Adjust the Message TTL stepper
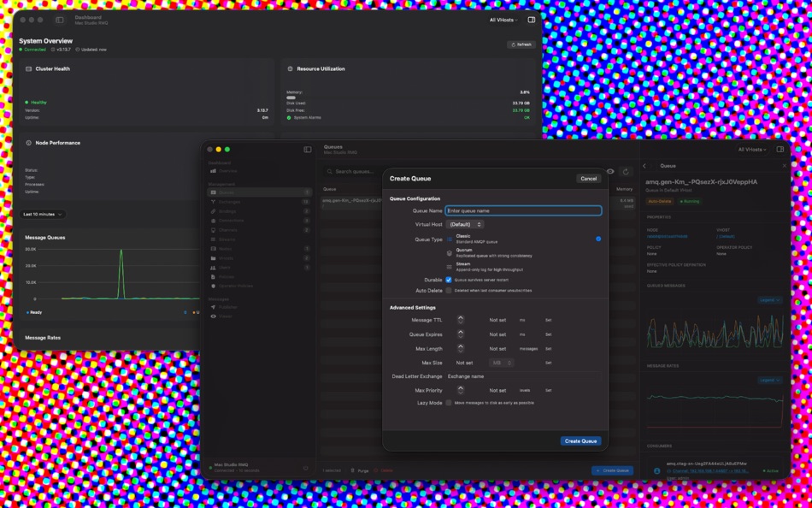 point(461,321)
